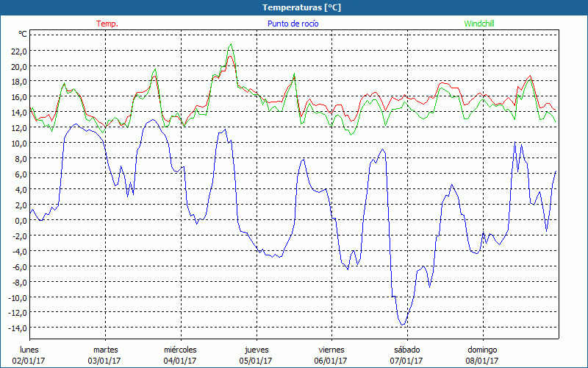Select the blue Punto de rocío legend label
Screen dimensions: 588x368
(293, 24)
